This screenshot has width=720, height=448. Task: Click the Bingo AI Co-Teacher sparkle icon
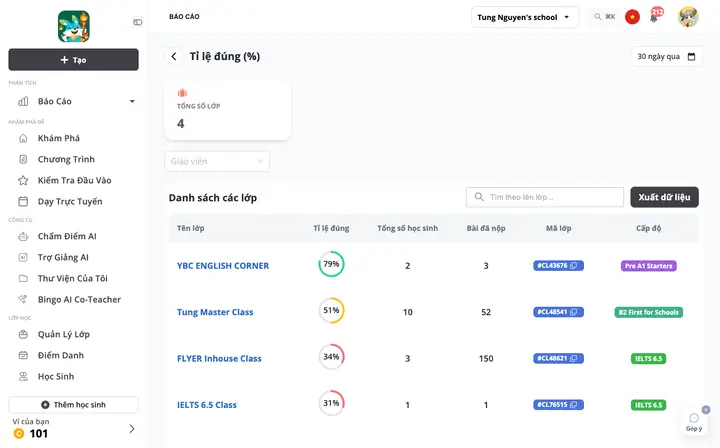coord(22,299)
